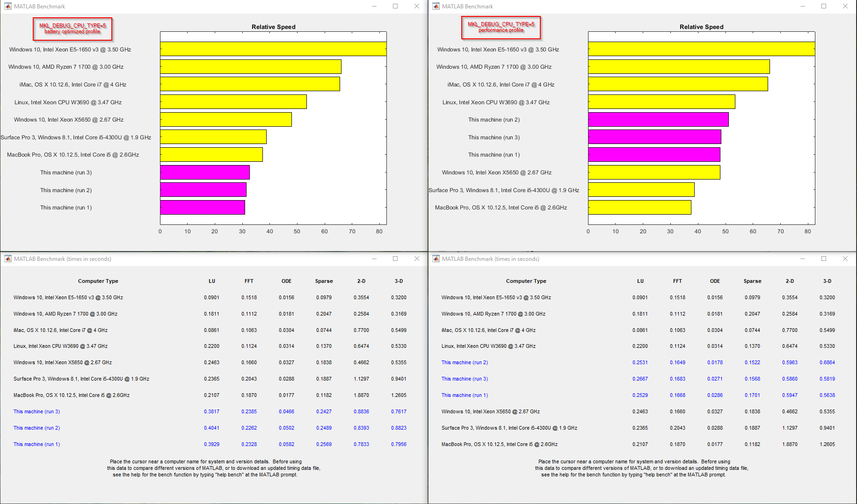Maximize the battery optimized profile figure window
This screenshot has width=857, height=504.
pyautogui.click(x=395, y=7)
